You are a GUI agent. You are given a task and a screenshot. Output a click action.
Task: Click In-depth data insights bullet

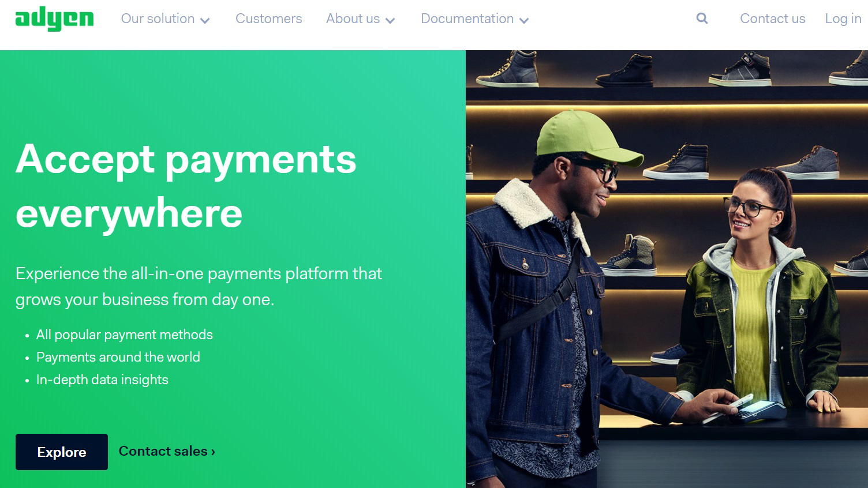pyautogui.click(x=102, y=380)
